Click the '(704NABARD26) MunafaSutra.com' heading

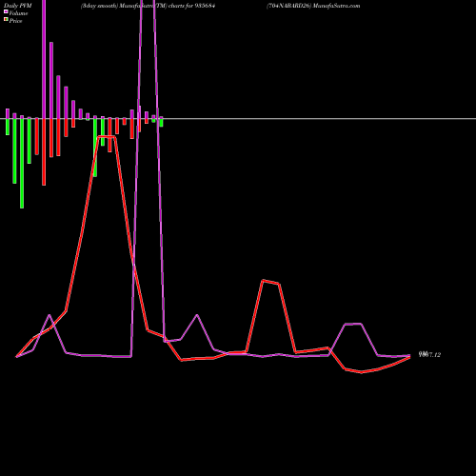coord(313,6)
